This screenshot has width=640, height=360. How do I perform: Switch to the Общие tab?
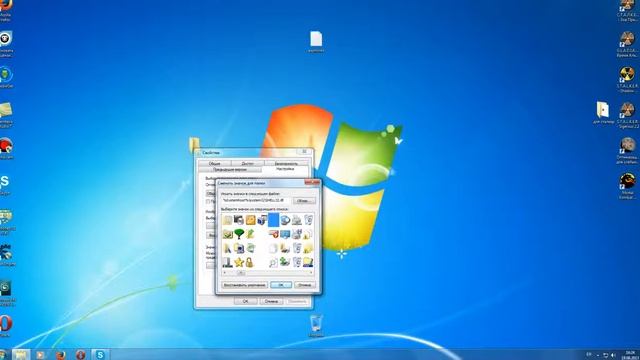tap(214, 163)
